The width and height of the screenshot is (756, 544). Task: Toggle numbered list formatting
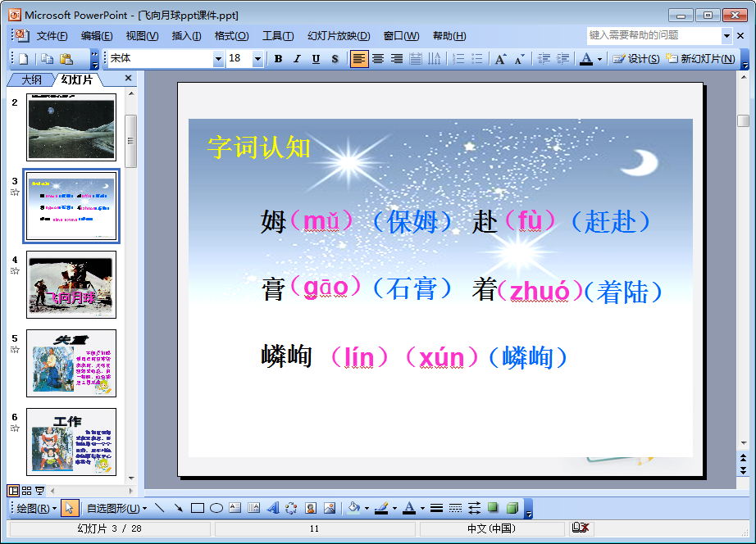click(458, 59)
